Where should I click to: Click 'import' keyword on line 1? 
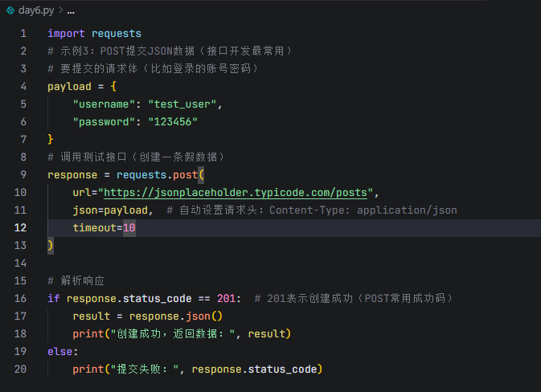click(66, 34)
